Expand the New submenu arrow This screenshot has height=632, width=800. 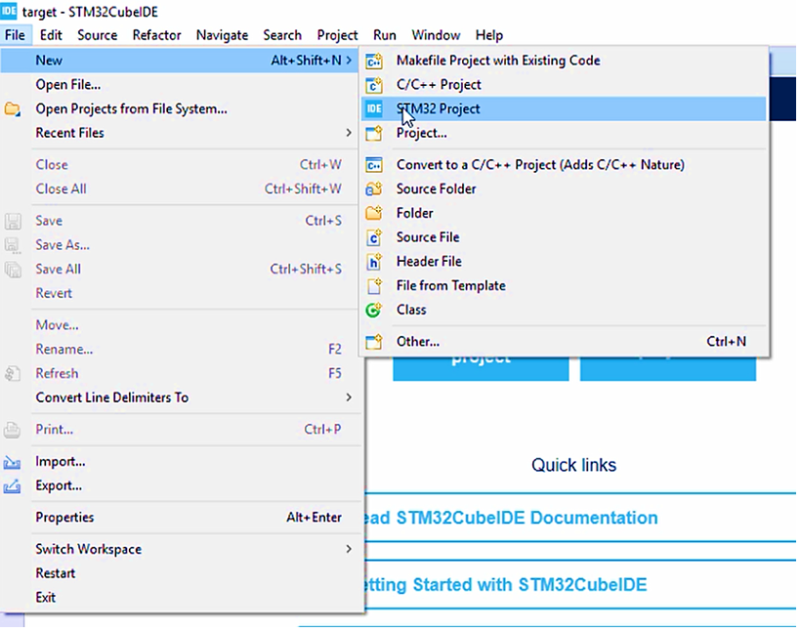349,60
